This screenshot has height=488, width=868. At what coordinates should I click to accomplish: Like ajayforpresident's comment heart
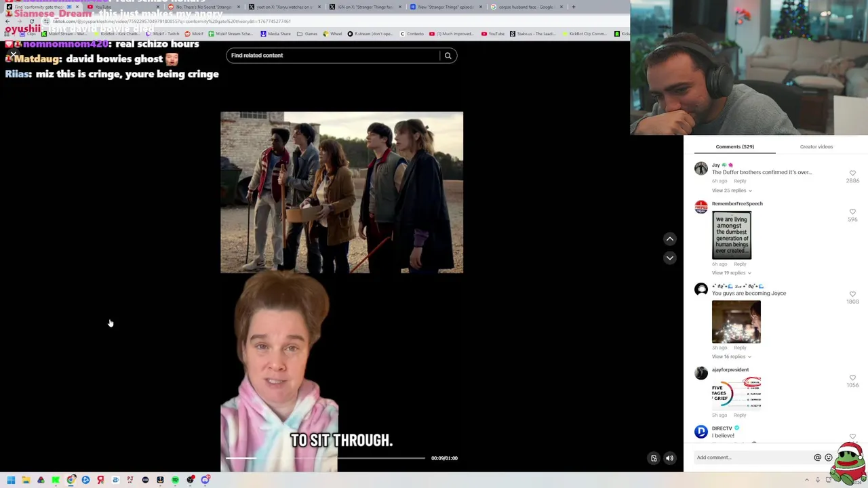tap(852, 378)
